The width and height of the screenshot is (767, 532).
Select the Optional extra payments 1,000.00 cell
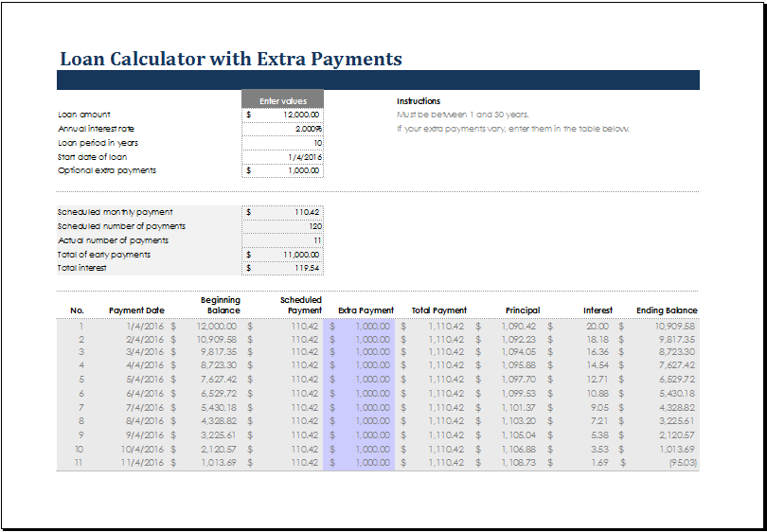283,170
